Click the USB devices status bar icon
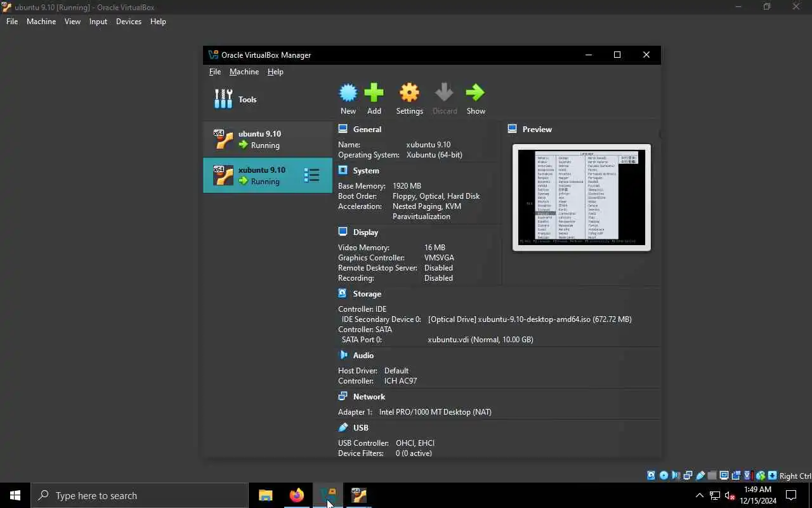The height and width of the screenshot is (508, 812). click(x=700, y=476)
